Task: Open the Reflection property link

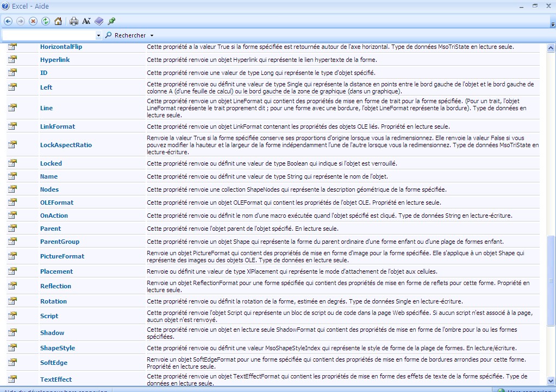Action: click(55, 286)
